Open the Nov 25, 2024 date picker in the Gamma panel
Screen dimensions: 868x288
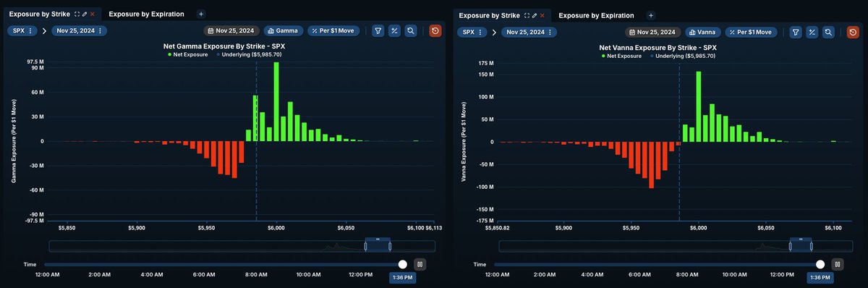click(231, 31)
